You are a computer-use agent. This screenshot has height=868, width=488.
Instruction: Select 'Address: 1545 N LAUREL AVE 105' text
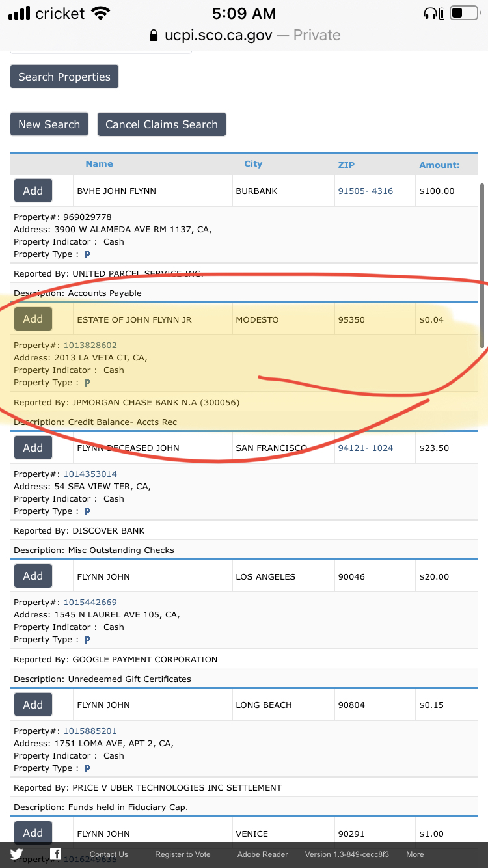[86, 615]
